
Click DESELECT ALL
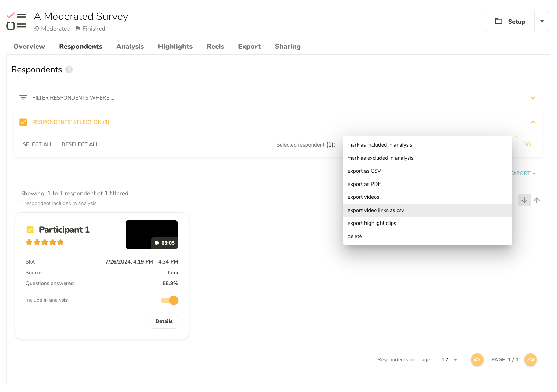80,144
